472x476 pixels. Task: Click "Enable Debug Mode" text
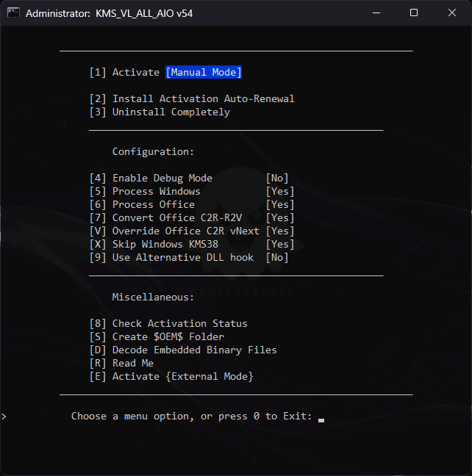pos(162,178)
